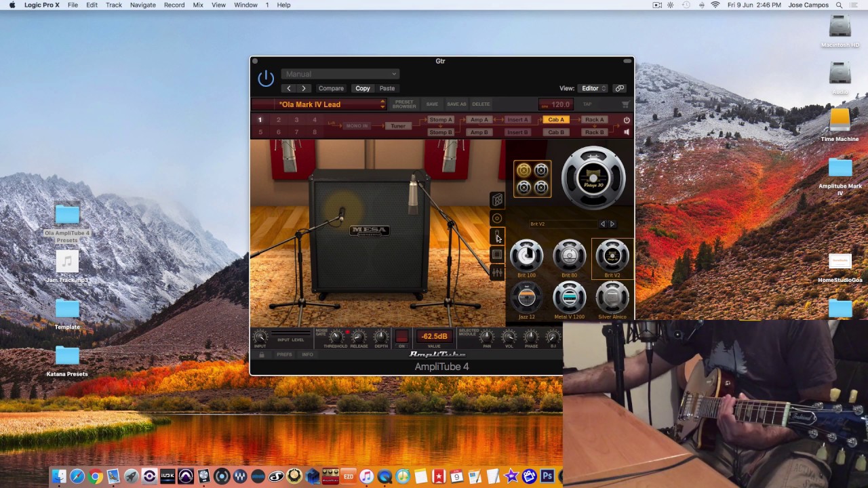This screenshot has width=868, height=488.
Task: Switch to the Amp B module
Action: pyautogui.click(x=479, y=132)
